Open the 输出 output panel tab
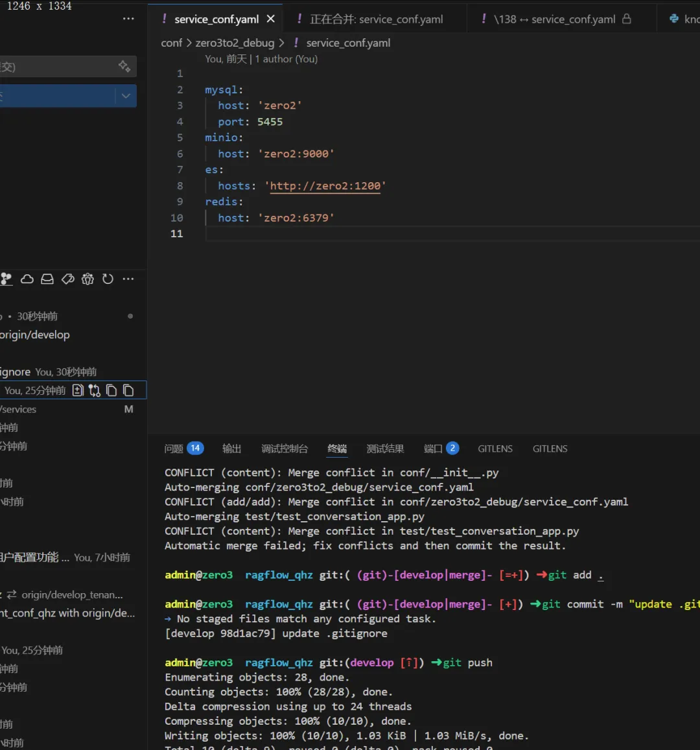This screenshot has width=700, height=750. tap(232, 449)
